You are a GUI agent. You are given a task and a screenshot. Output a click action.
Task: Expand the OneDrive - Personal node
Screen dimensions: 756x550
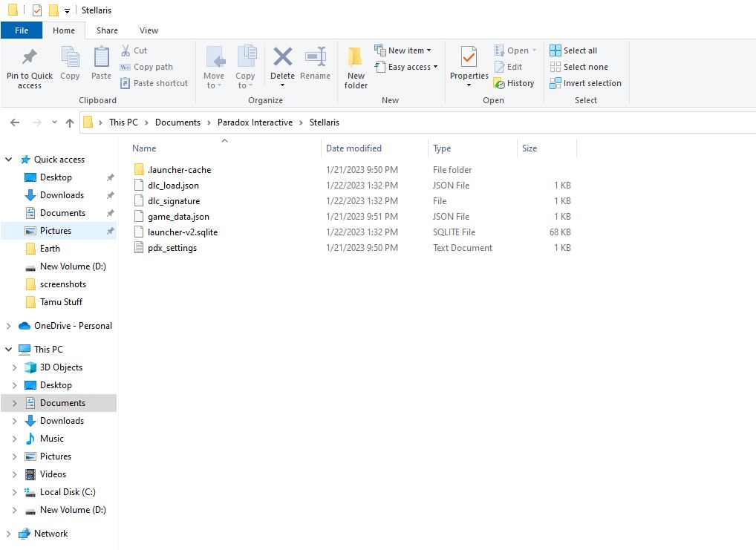pos(9,326)
